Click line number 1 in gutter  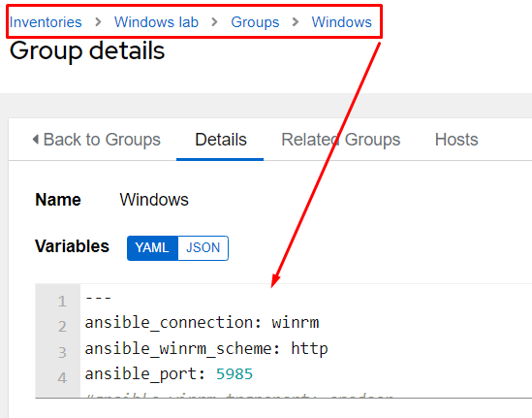tap(62, 302)
